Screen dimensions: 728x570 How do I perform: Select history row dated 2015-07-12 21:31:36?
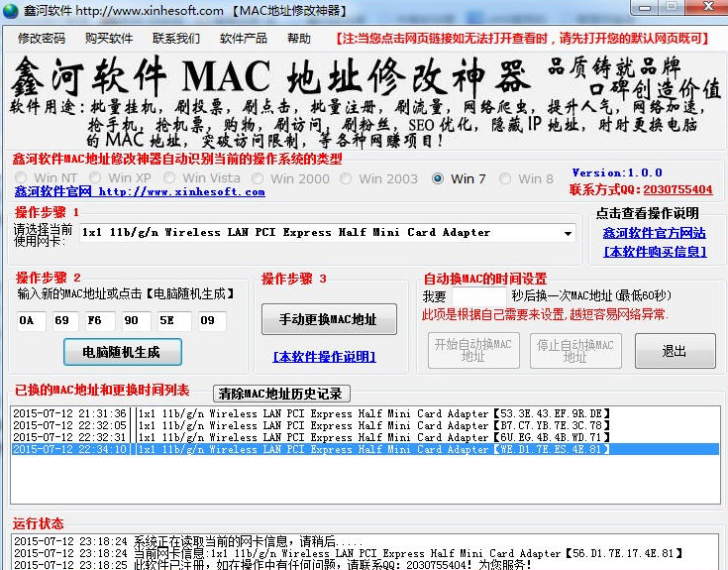[364, 413]
